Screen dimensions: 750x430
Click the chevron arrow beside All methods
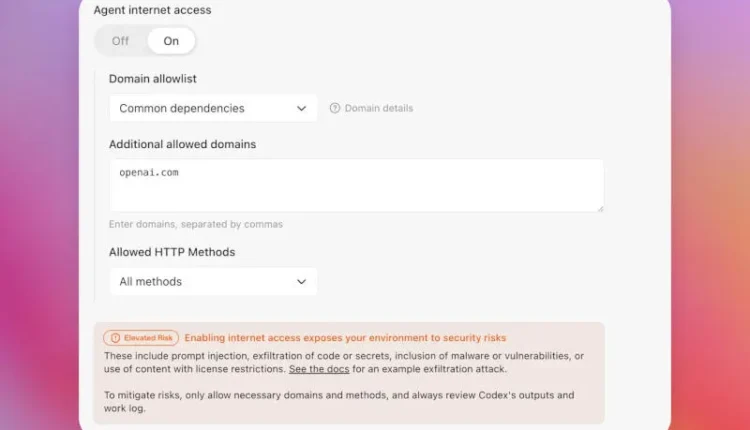click(302, 282)
